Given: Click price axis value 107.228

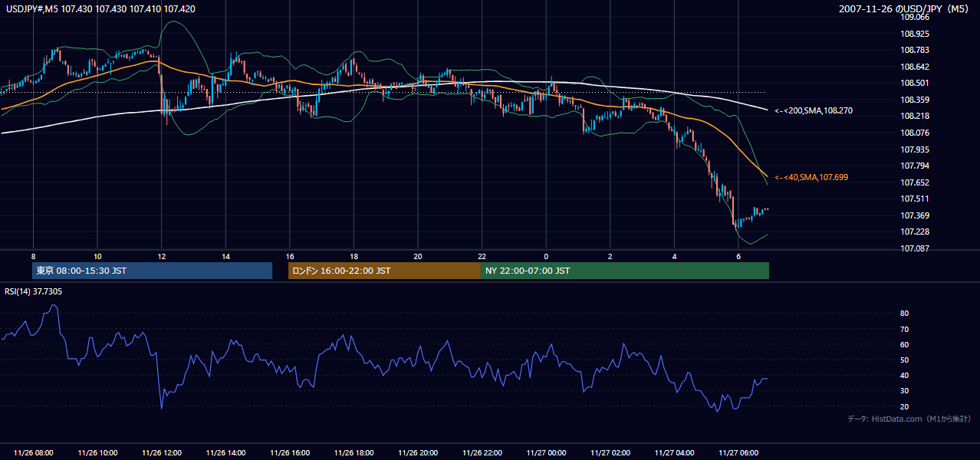Looking at the screenshot, I should (915, 232).
